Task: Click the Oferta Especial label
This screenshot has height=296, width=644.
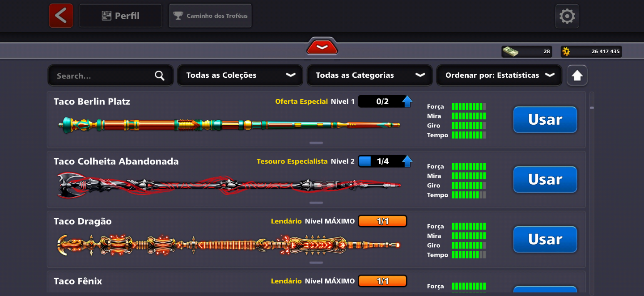Action: (301, 101)
